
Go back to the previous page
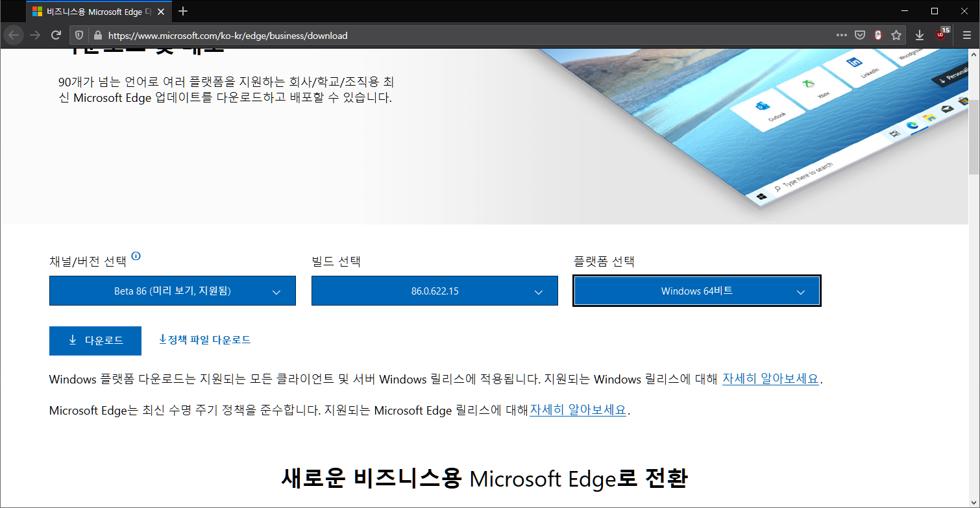coord(14,35)
